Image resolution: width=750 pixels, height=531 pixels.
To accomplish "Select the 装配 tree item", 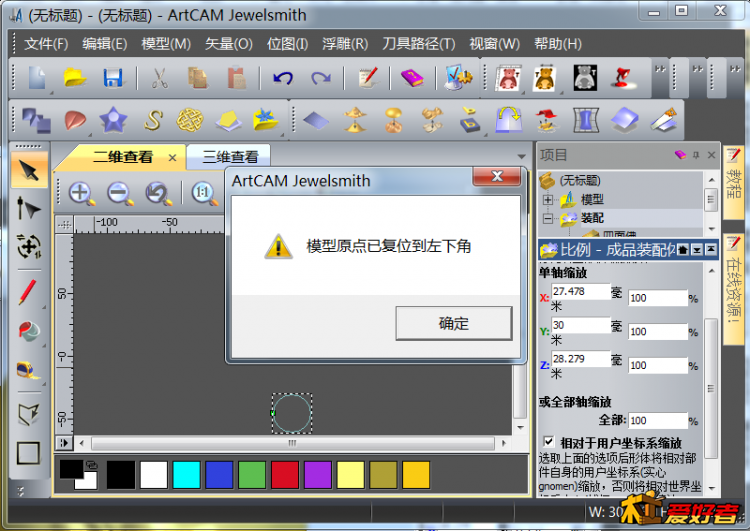I will tap(592, 219).
